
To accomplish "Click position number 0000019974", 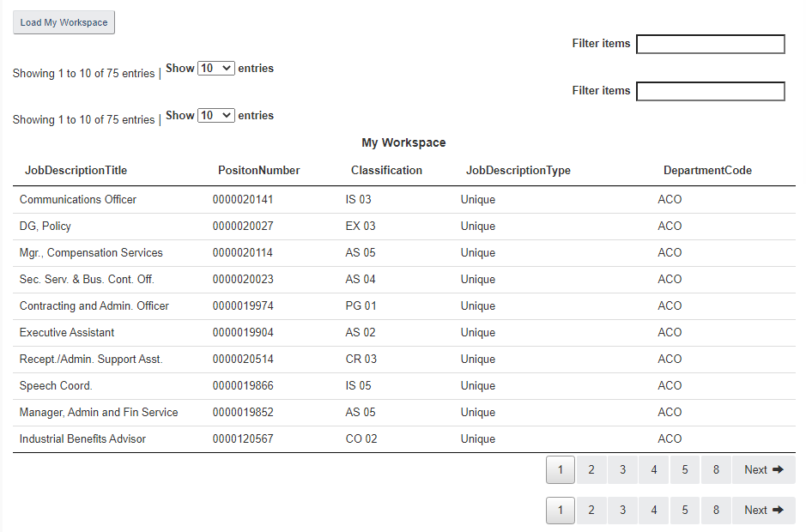I will click(x=243, y=305).
